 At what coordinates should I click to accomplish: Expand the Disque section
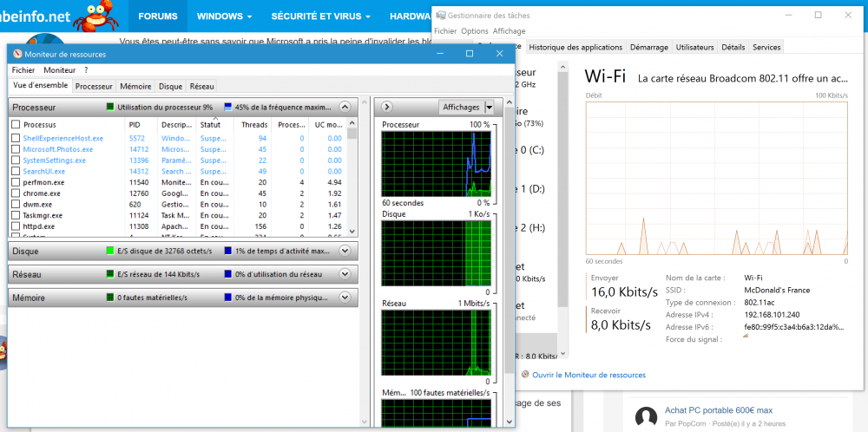(345, 251)
